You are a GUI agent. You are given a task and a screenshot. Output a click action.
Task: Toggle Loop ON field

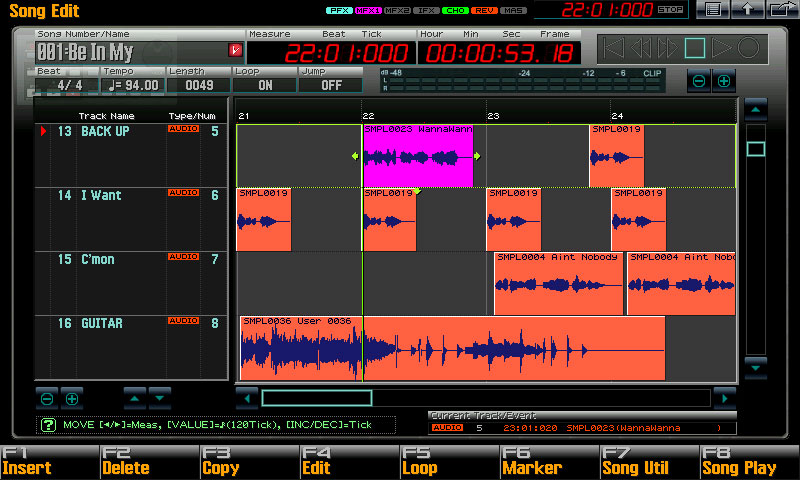(x=265, y=85)
